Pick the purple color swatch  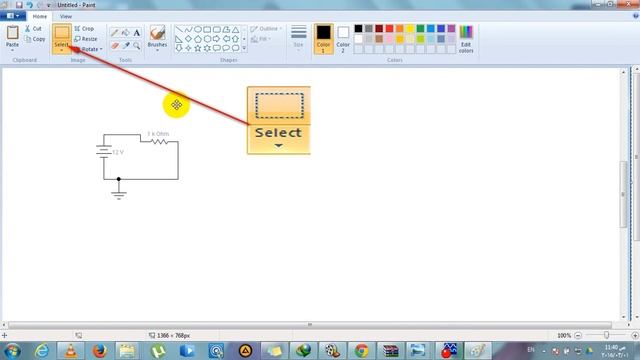pos(451,29)
